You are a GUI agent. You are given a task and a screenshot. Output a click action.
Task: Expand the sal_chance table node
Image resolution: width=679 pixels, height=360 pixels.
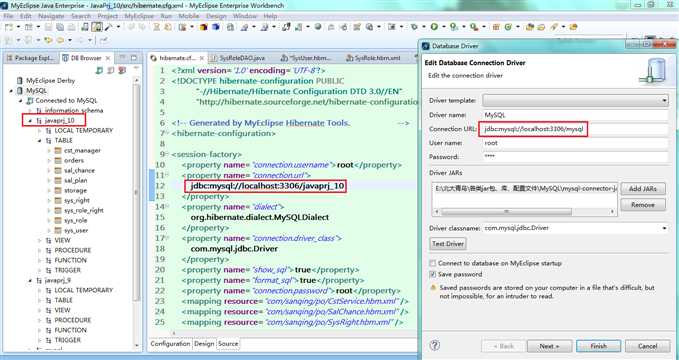49,170
